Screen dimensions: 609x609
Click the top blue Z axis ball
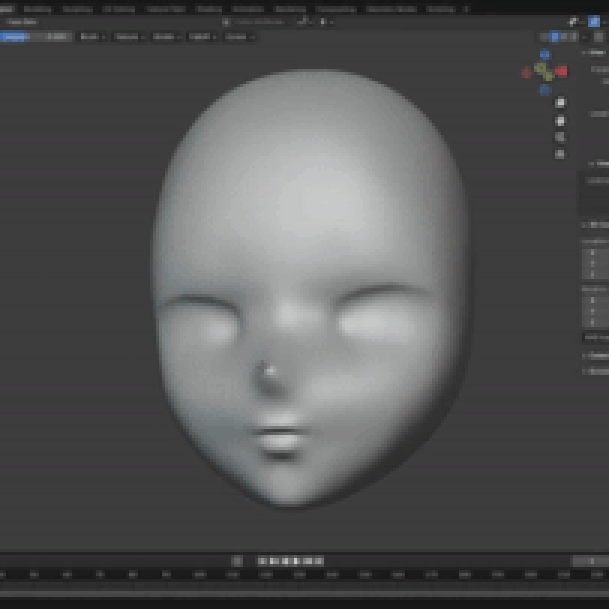tap(545, 55)
